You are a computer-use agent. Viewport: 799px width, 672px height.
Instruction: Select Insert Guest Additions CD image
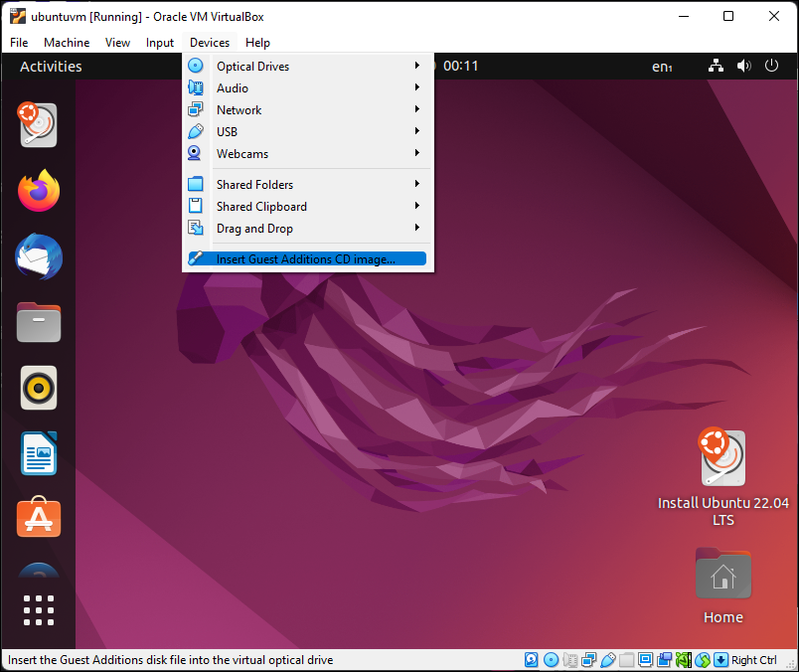pos(306,259)
